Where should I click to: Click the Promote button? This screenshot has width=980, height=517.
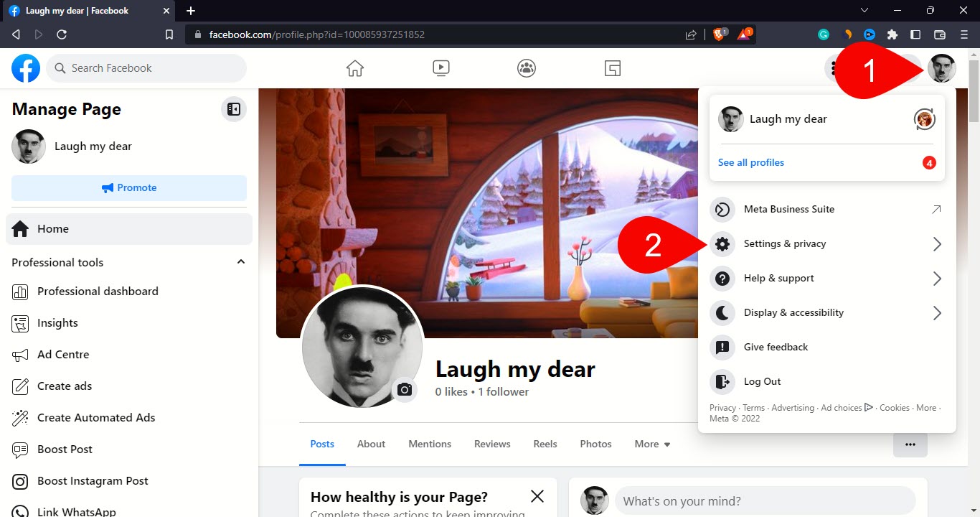point(129,187)
